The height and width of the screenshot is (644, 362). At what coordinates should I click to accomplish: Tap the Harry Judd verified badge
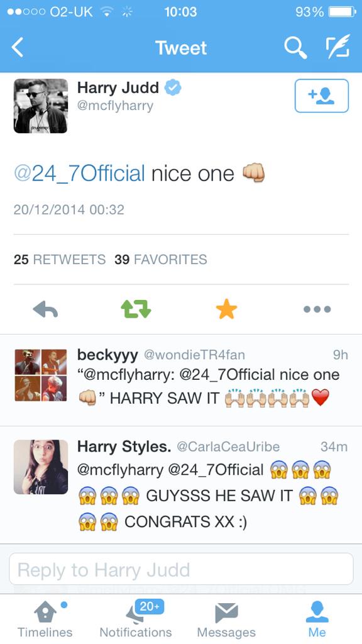tap(173, 87)
